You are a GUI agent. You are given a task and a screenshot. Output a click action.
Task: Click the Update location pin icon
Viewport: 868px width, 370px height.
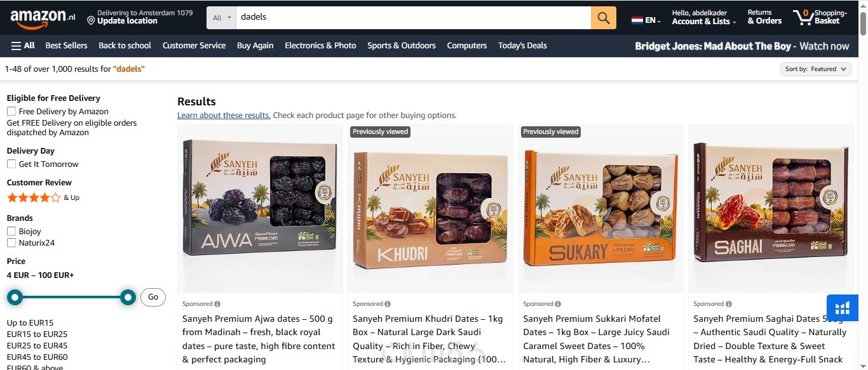pyautogui.click(x=91, y=21)
